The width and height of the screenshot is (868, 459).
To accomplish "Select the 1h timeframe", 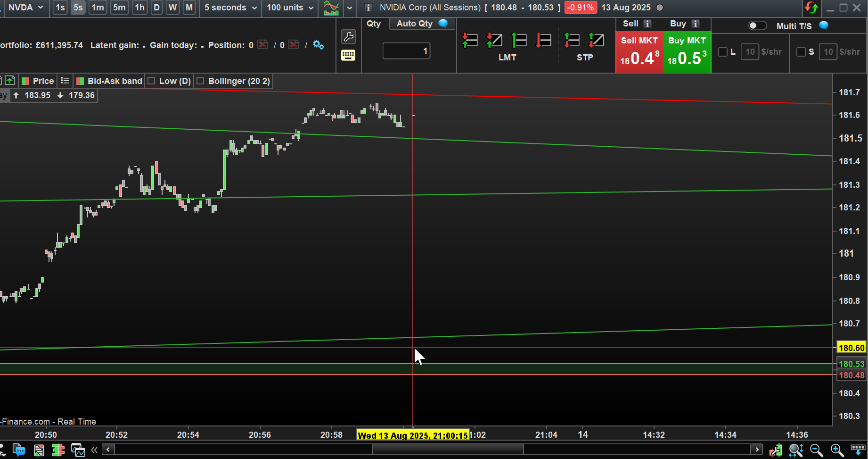I will pyautogui.click(x=140, y=8).
